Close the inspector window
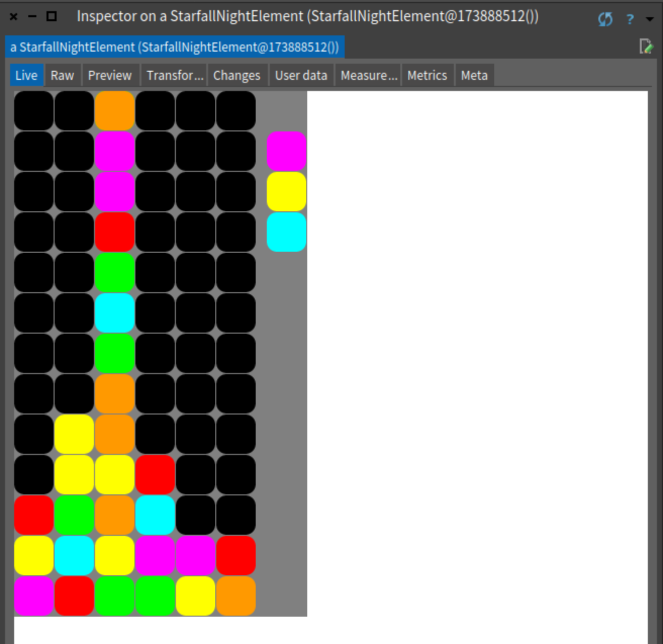Image resolution: width=663 pixels, height=644 pixels. point(14,17)
